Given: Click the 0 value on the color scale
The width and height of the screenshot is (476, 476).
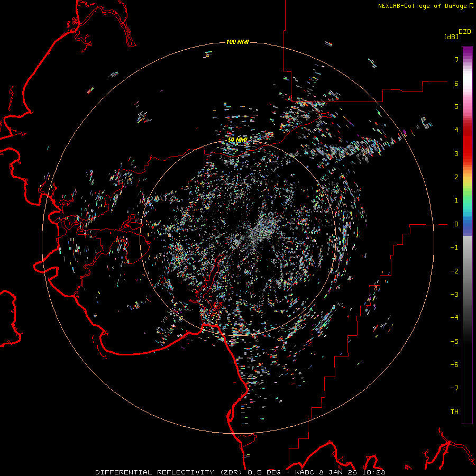Looking at the screenshot, I should (456, 224).
